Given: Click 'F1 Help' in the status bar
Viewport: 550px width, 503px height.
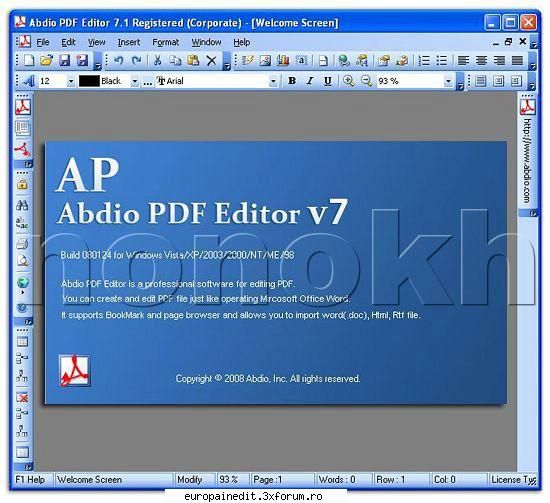Looking at the screenshot, I should 30,479.
